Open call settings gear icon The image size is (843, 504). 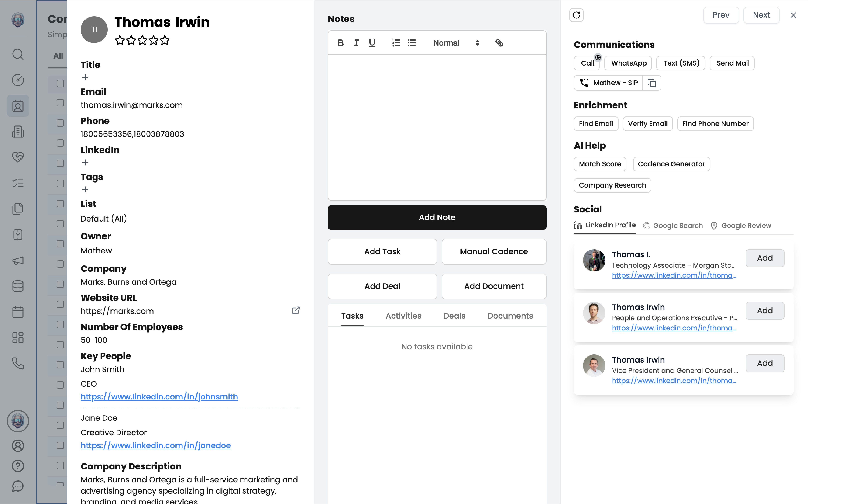click(x=598, y=58)
